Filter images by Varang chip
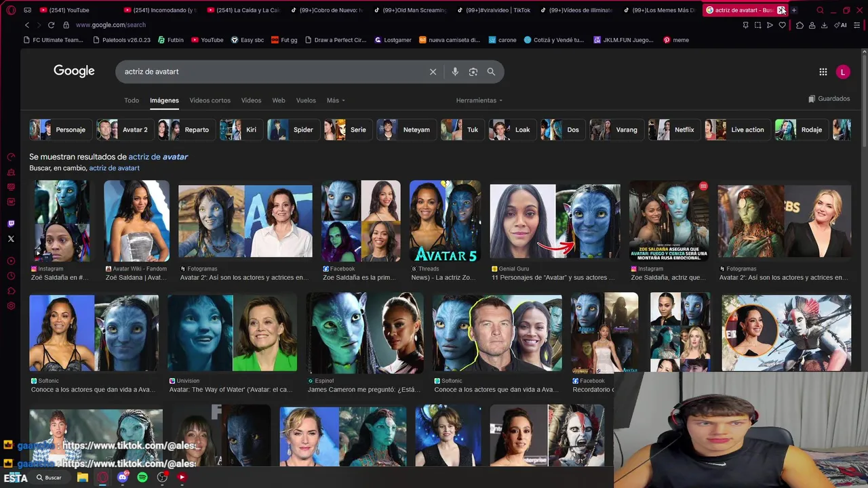The width and height of the screenshot is (868, 488). (x=616, y=129)
